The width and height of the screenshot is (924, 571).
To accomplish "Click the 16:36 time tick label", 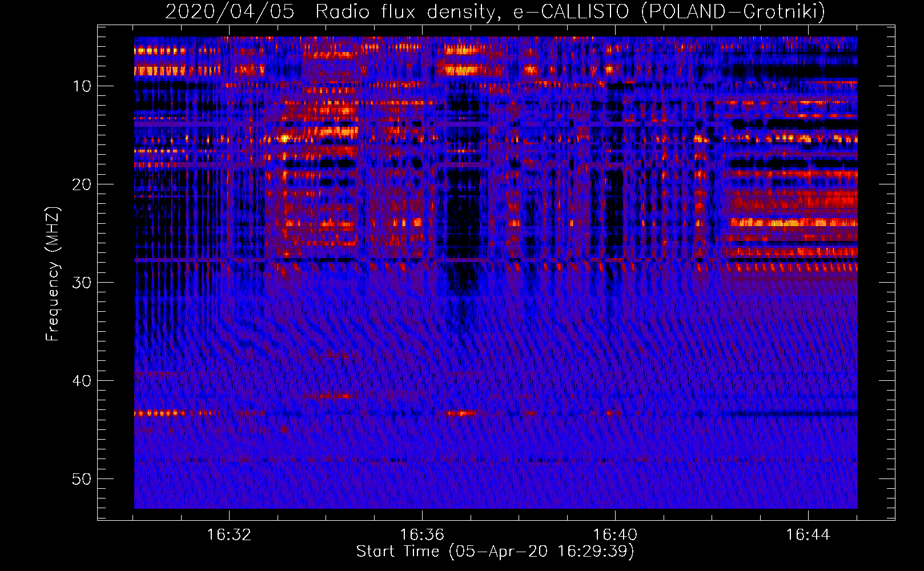I will [x=422, y=535].
